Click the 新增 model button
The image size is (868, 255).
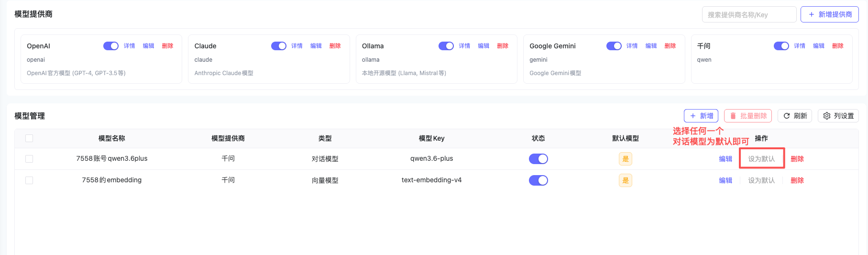tap(701, 116)
